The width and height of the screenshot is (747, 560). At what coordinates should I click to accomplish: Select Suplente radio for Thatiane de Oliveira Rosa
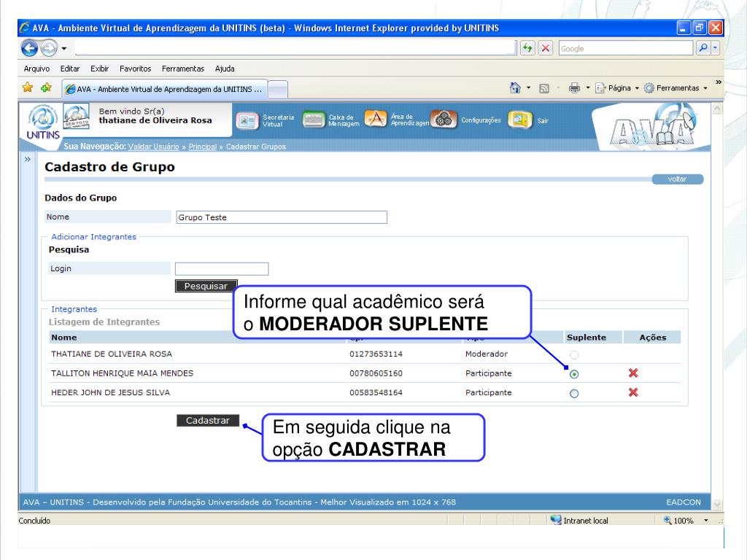click(574, 355)
